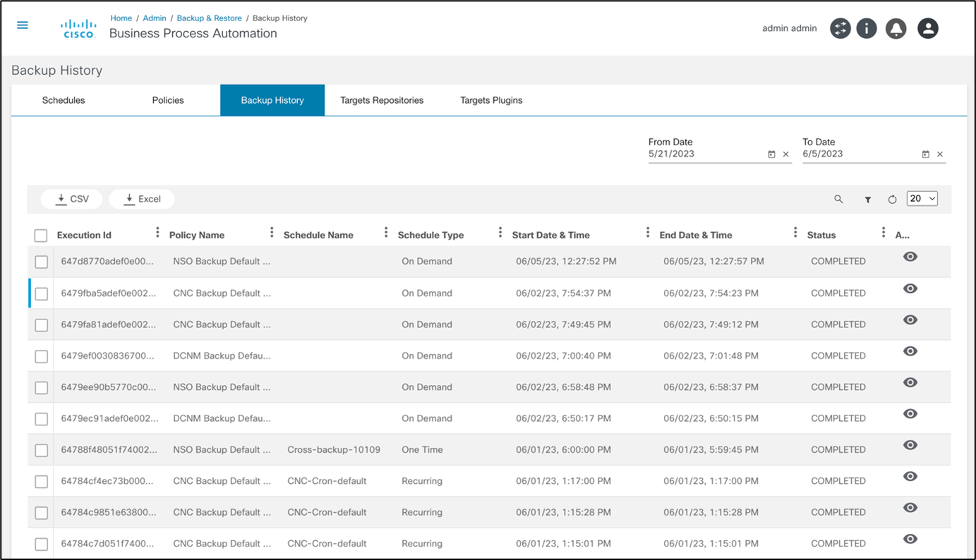Refresh the backup history table
The height and width of the screenshot is (560, 976).
pyautogui.click(x=892, y=200)
